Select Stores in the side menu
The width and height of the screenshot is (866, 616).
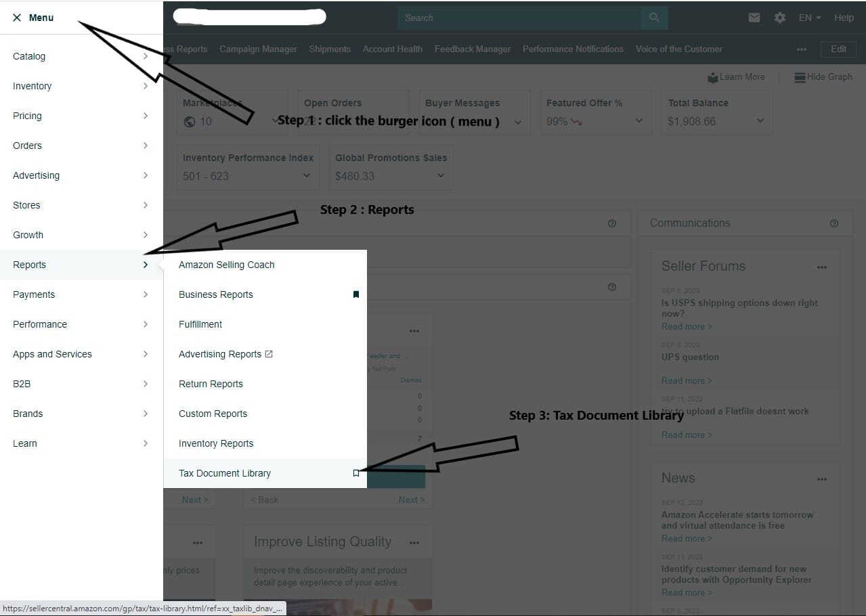[81, 205]
